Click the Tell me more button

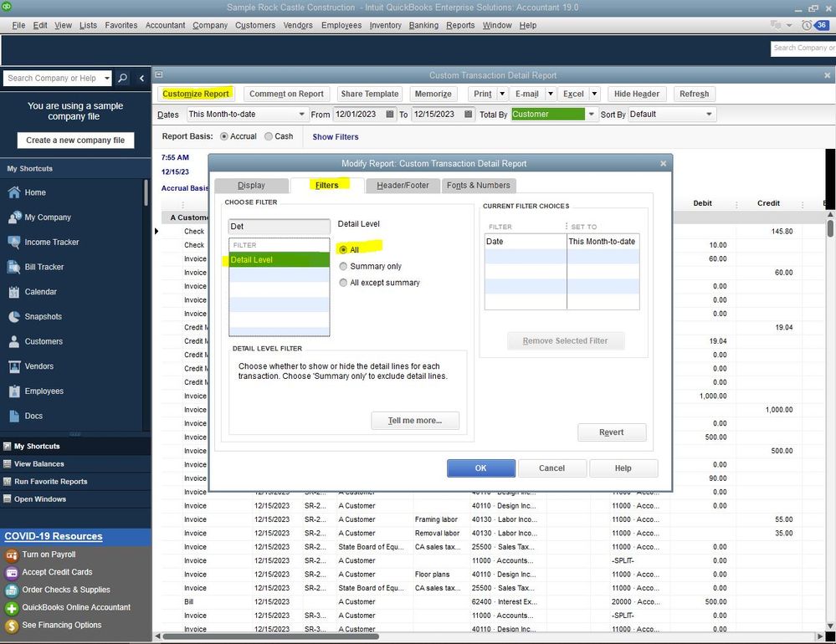point(415,421)
